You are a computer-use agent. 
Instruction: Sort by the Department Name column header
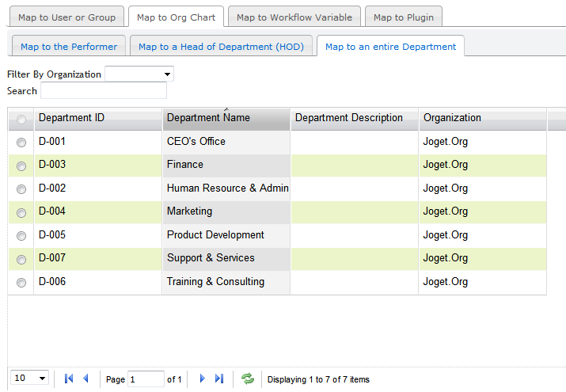pos(226,118)
